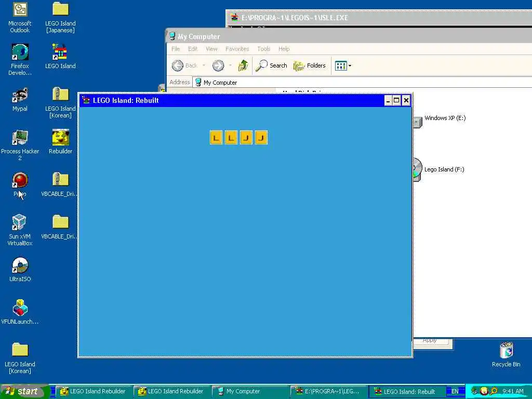
Task: Click the Start button
Action: point(24,391)
